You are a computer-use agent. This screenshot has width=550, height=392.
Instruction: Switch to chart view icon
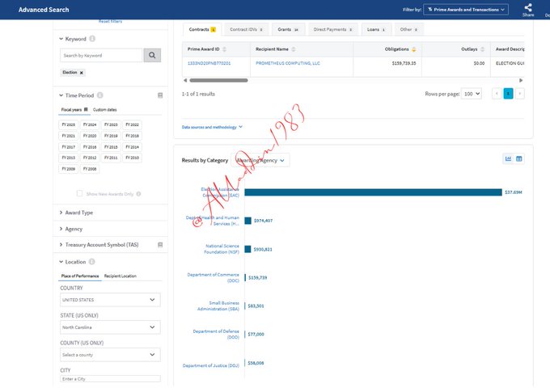tap(508, 158)
